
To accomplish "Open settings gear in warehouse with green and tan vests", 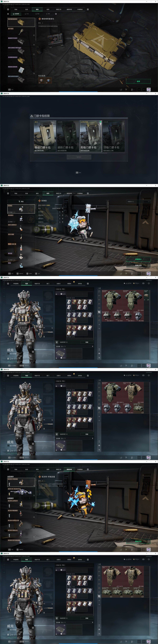I will coord(149,376).
